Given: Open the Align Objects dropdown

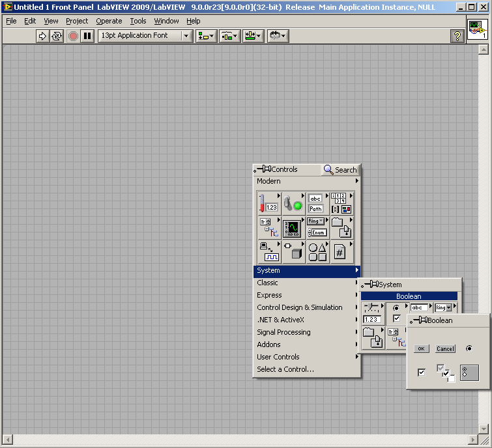Looking at the screenshot, I should 207,36.
